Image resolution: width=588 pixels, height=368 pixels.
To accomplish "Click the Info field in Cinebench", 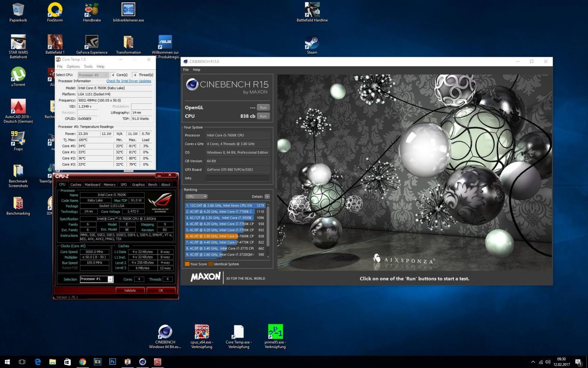I will click(x=237, y=178).
